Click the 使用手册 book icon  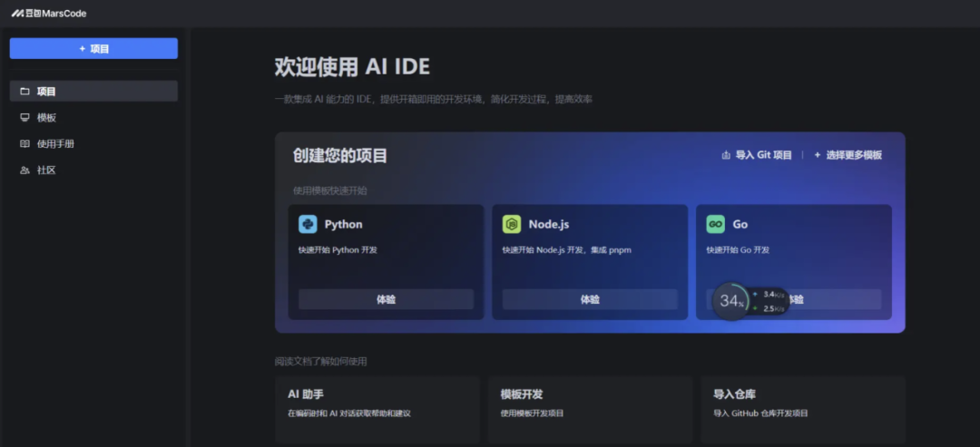[x=25, y=143]
